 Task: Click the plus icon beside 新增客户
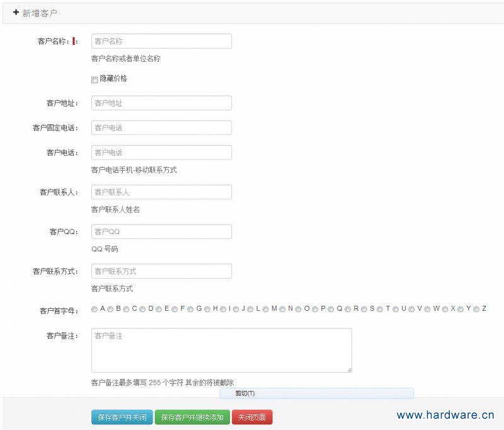(16, 13)
